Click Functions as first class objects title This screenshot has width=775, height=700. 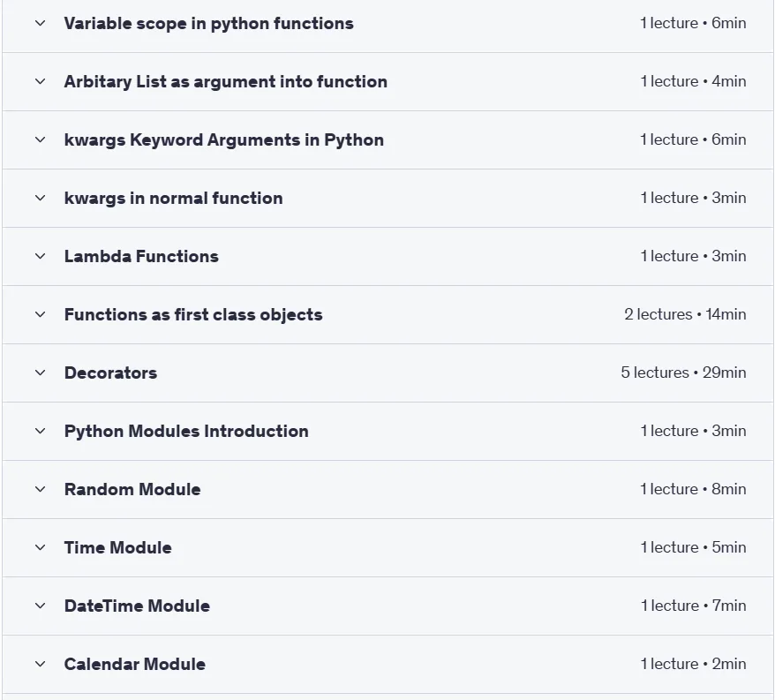pos(193,315)
